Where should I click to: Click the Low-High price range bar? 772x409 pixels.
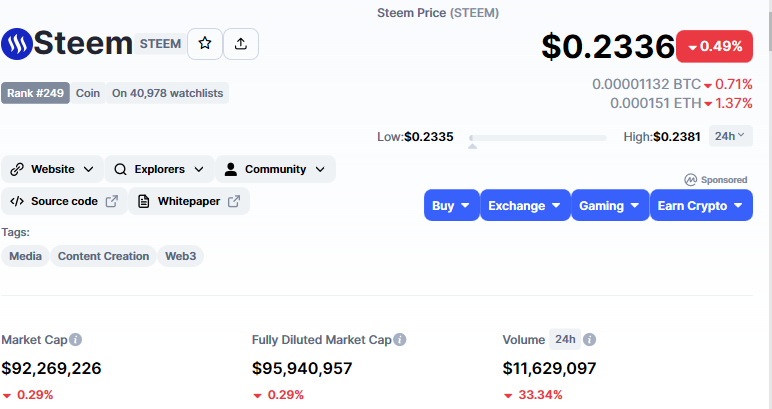pos(537,137)
